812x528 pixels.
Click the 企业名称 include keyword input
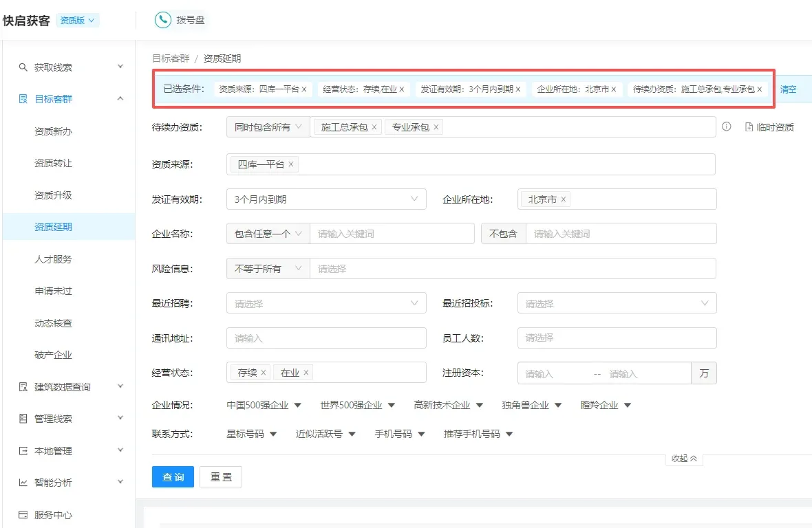[x=392, y=234]
